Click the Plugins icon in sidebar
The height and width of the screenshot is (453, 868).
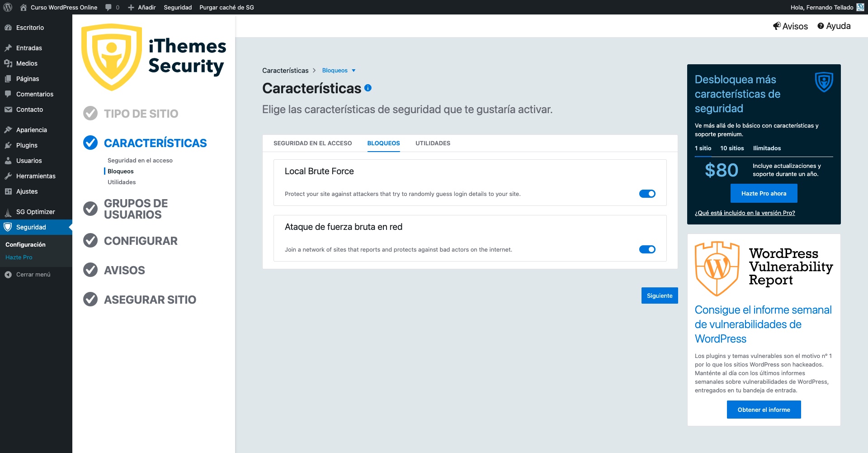coord(8,145)
